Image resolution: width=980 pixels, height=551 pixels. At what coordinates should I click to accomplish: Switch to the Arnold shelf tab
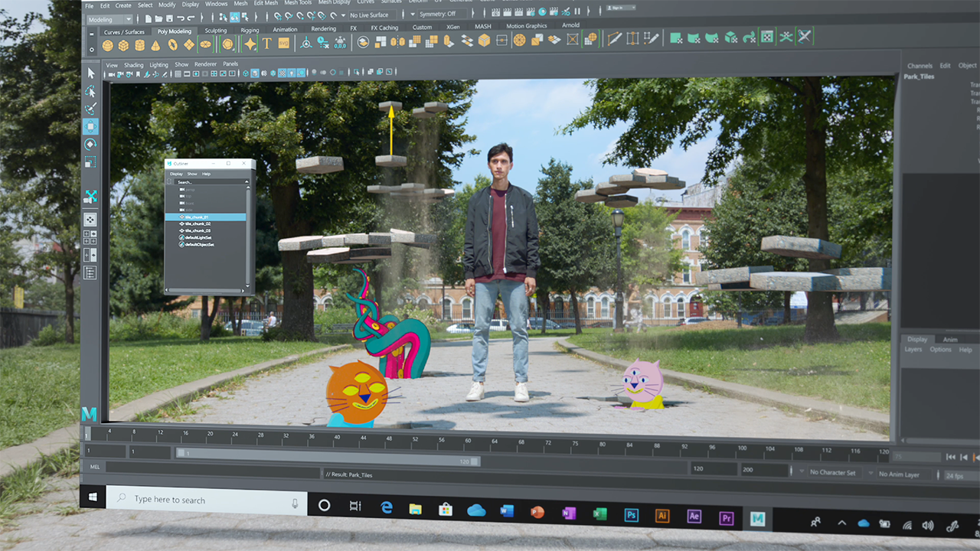click(570, 25)
